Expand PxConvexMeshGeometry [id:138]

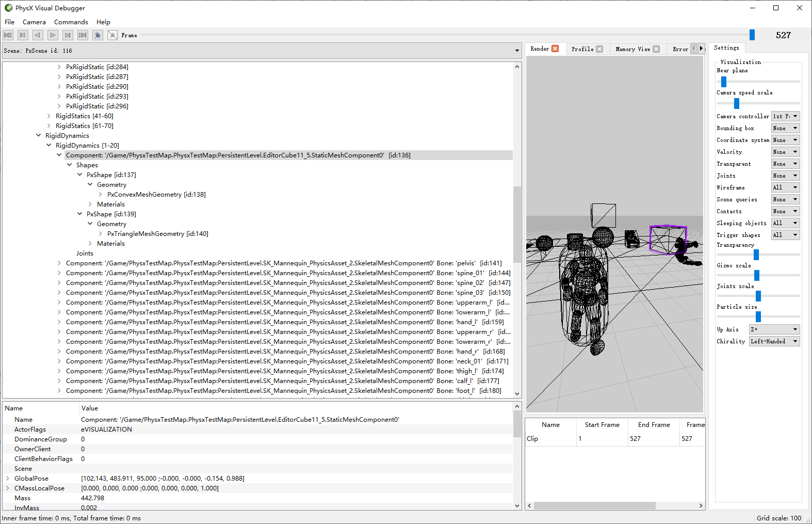pyautogui.click(x=101, y=195)
